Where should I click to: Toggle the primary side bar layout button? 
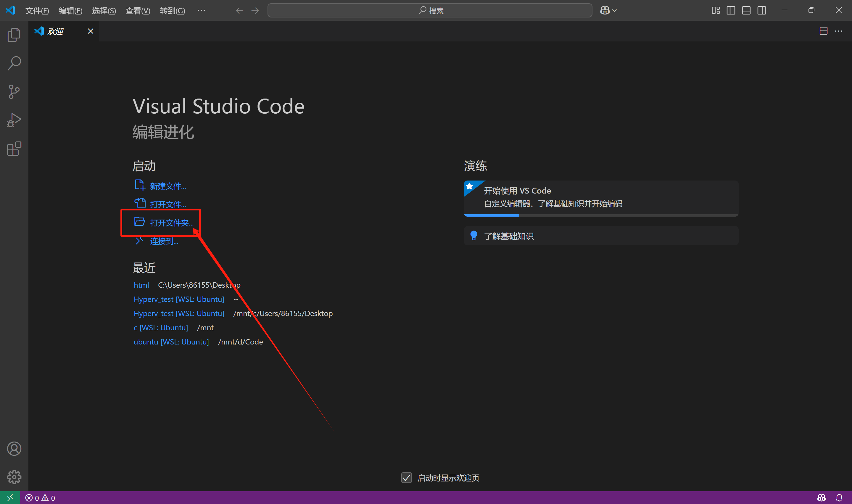[731, 11]
